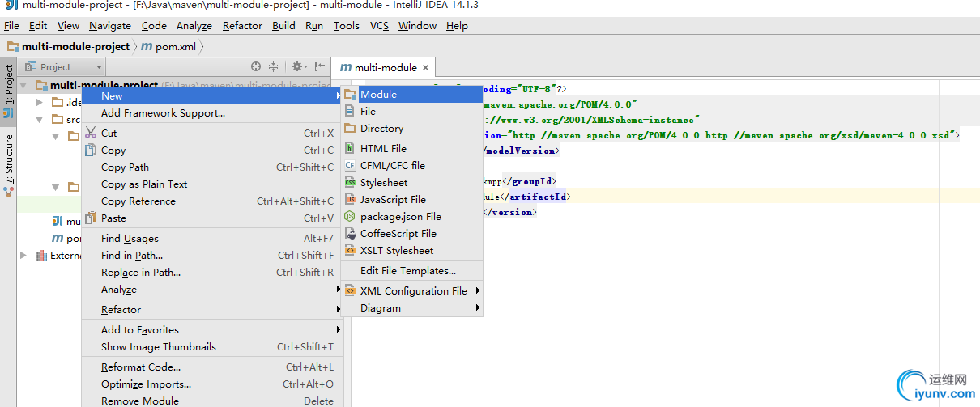This screenshot has width=980, height=407.
Task: Select the JavaScript File icon
Action: coord(350,199)
